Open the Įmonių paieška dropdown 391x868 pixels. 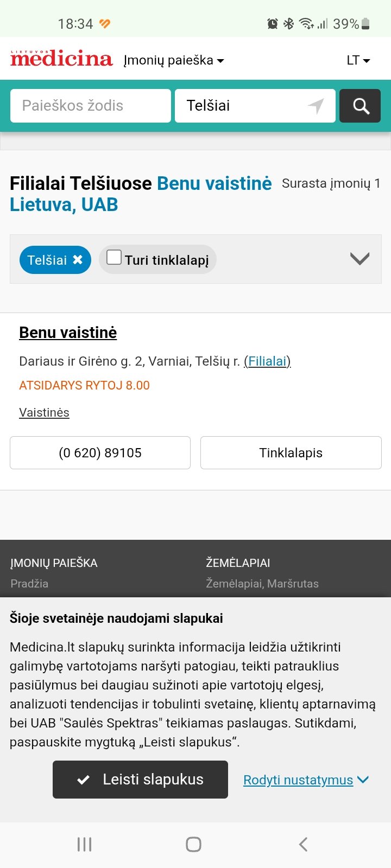pos(174,60)
